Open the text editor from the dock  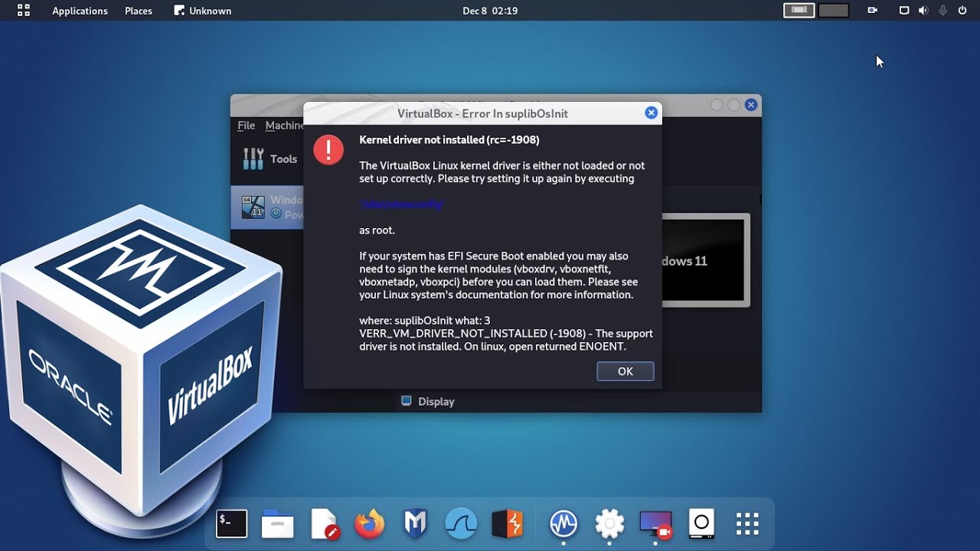(325, 524)
